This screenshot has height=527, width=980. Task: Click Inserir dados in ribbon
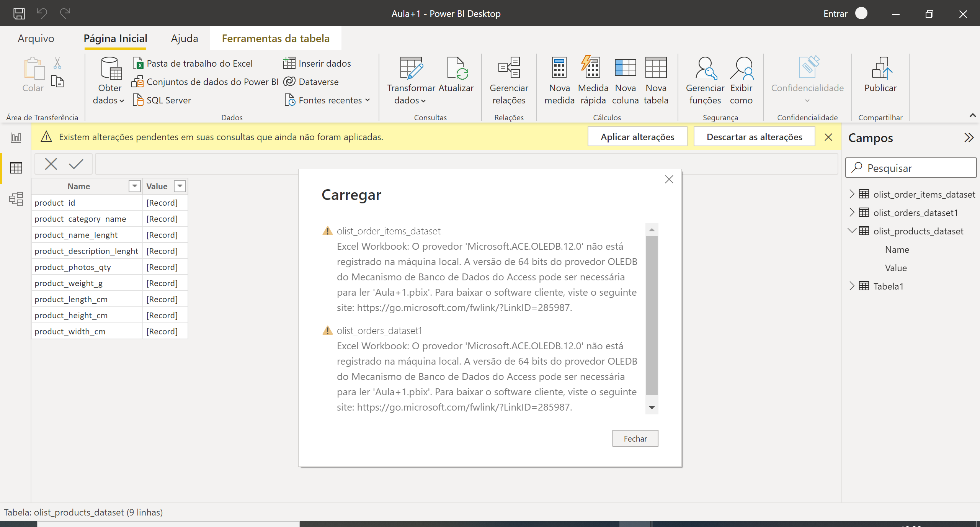[x=317, y=63]
